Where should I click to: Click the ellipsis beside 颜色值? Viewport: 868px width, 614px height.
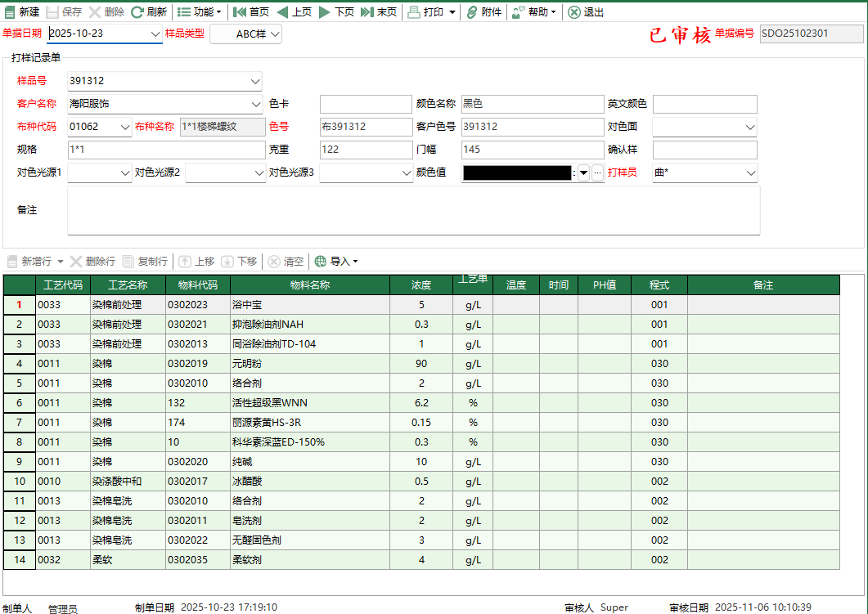(x=598, y=173)
